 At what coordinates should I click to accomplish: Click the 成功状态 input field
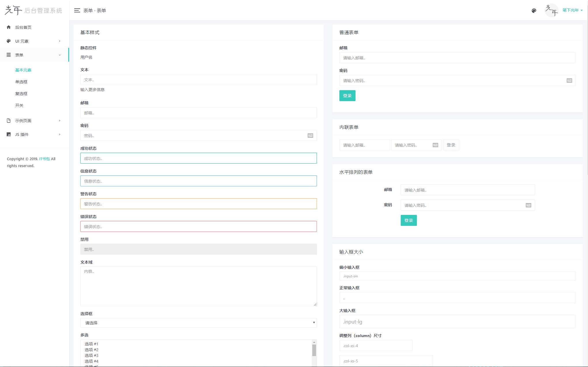click(x=198, y=158)
